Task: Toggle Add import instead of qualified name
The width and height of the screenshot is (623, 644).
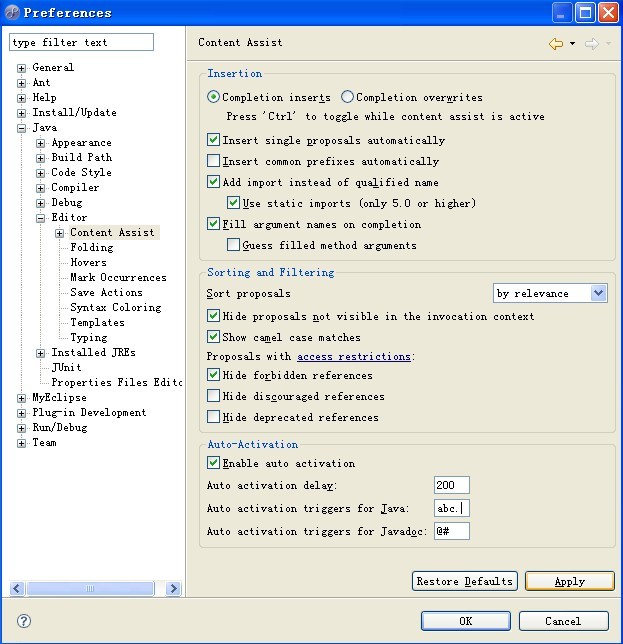Action: (213, 182)
